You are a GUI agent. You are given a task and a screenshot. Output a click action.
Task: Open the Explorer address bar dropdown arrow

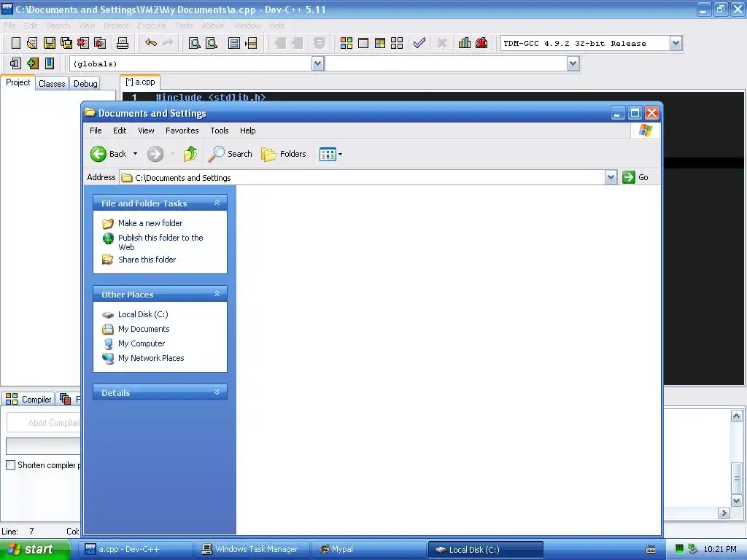coord(611,177)
